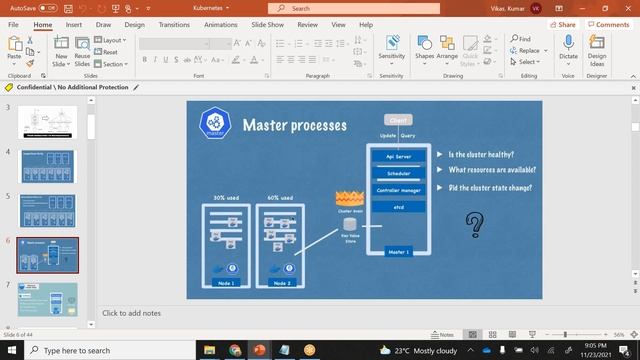The width and height of the screenshot is (640, 360).
Task: Toggle text Shadow
Action: [x=176, y=60]
